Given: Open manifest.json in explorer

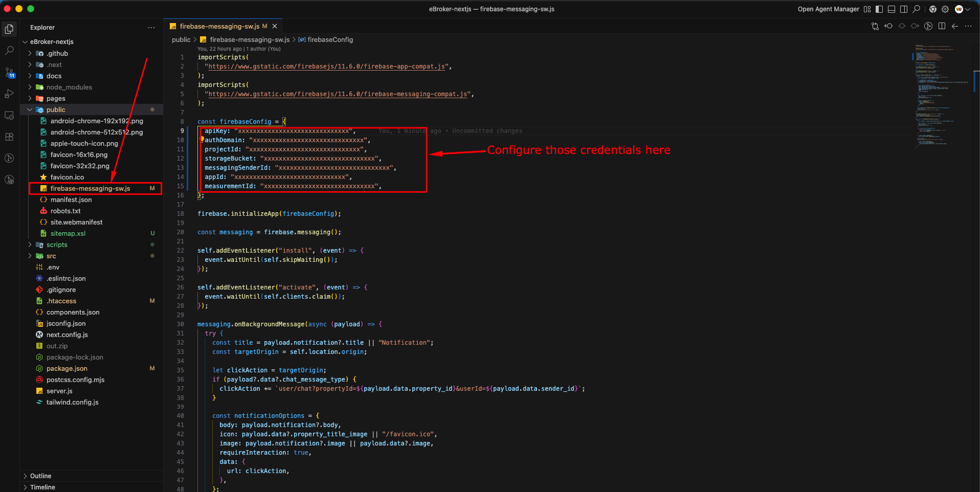Looking at the screenshot, I should [71, 199].
